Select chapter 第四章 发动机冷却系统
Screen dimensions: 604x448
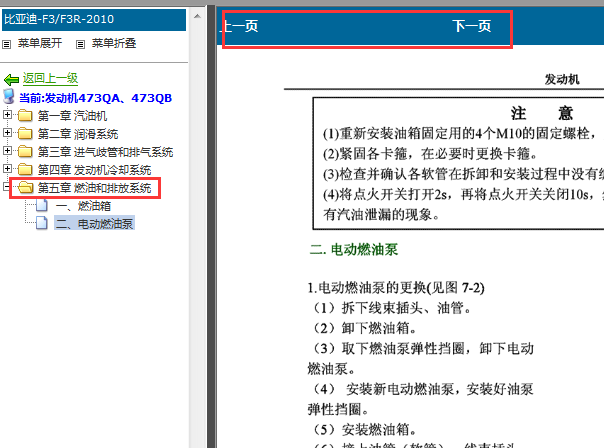(x=94, y=170)
